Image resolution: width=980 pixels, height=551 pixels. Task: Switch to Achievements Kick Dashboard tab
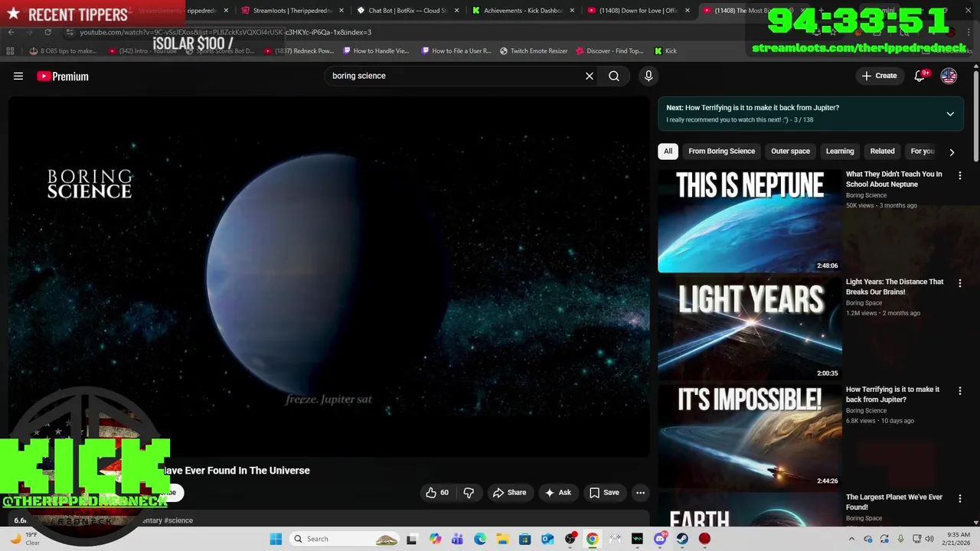pos(524,11)
